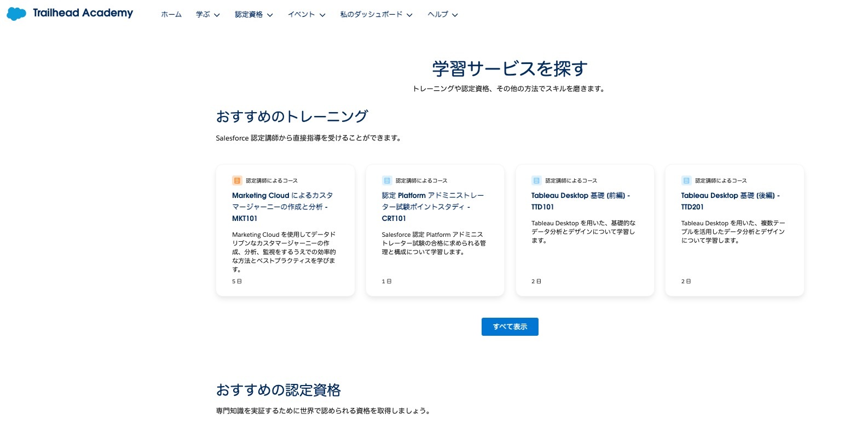Open the 認定 Platform アドミニストレーター CRT101 course link

pyautogui.click(x=433, y=207)
